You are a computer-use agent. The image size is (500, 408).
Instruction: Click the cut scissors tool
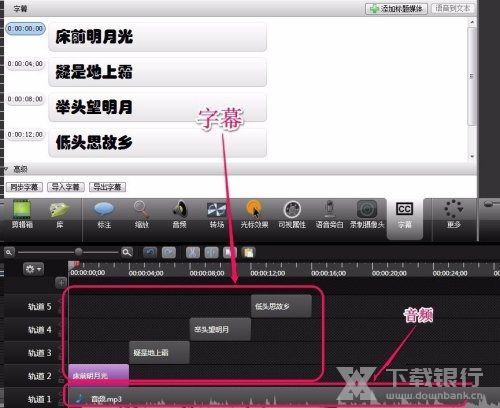(192, 252)
